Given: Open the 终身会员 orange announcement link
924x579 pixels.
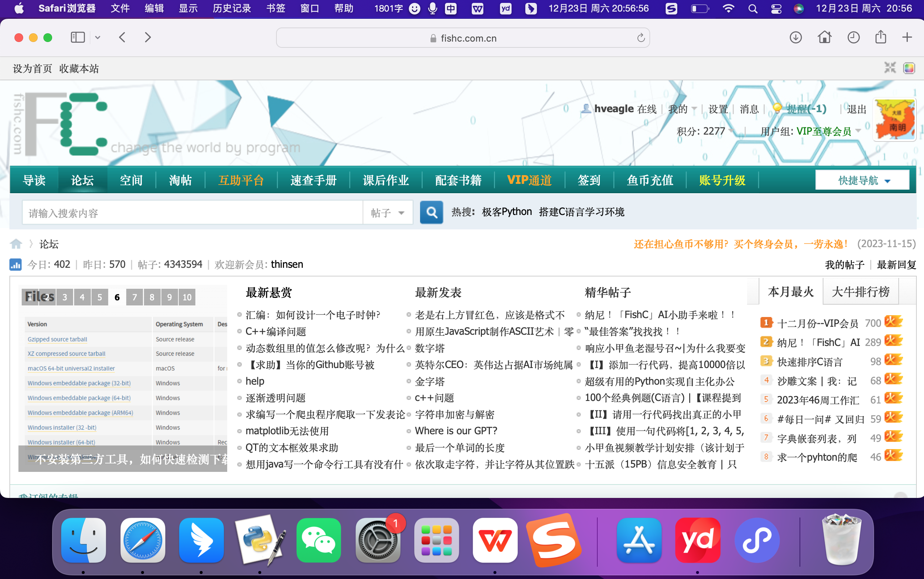Looking at the screenshot, I should [x=741, y=244].
